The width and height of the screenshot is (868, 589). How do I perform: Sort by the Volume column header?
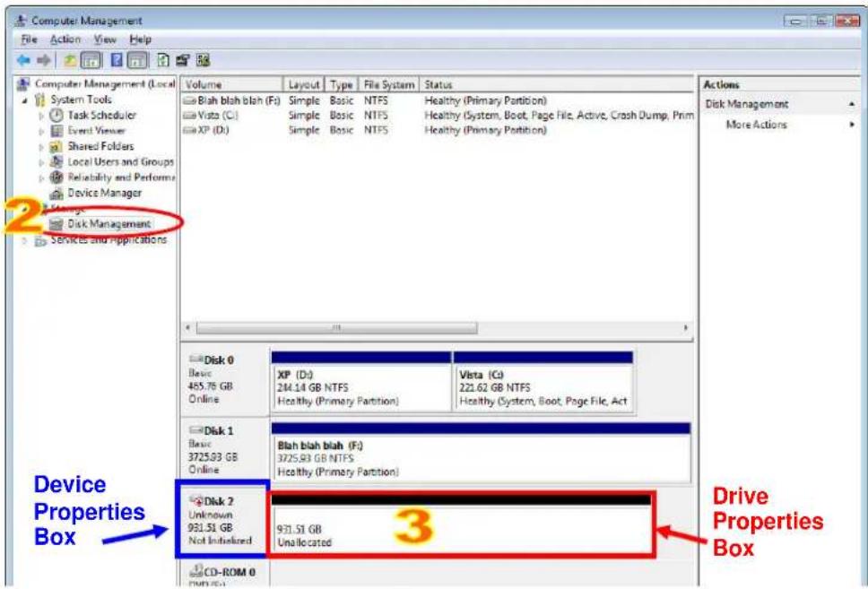pos(232,84)
